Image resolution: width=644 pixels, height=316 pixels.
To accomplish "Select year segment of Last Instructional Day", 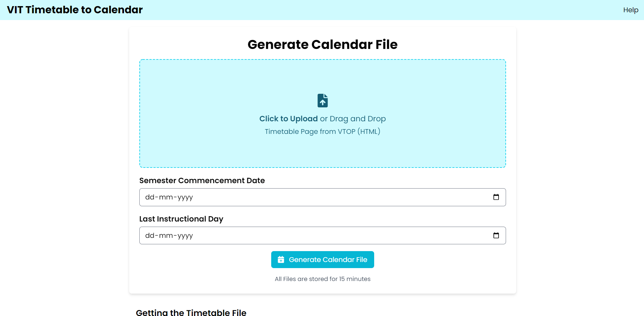I will (185, 236).
